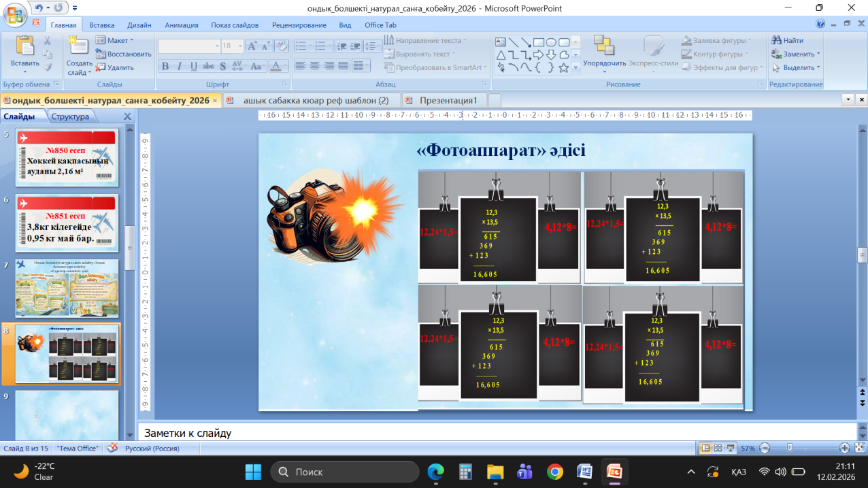Image resolution: width=868 pixels, height=488 pixels.
Task: Toggle Bold formatting
Action: coord(165,67)
